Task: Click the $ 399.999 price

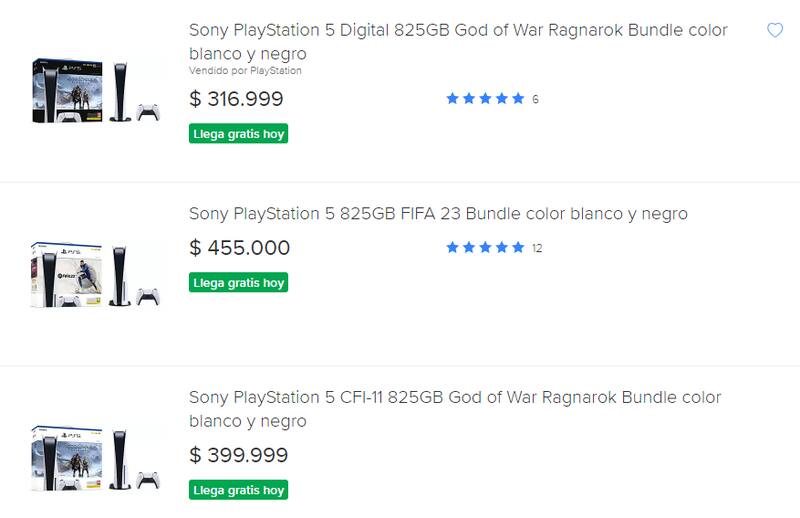Action: 238,456
